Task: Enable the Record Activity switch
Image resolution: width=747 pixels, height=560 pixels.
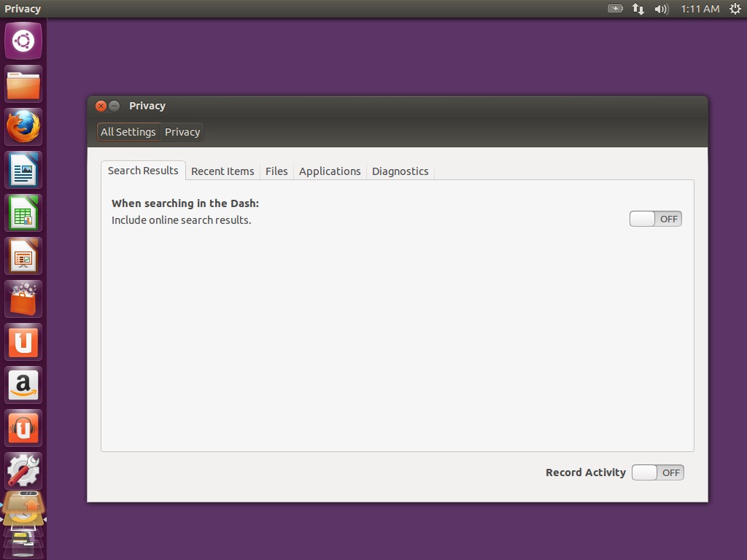Action: tap(658, 472)
